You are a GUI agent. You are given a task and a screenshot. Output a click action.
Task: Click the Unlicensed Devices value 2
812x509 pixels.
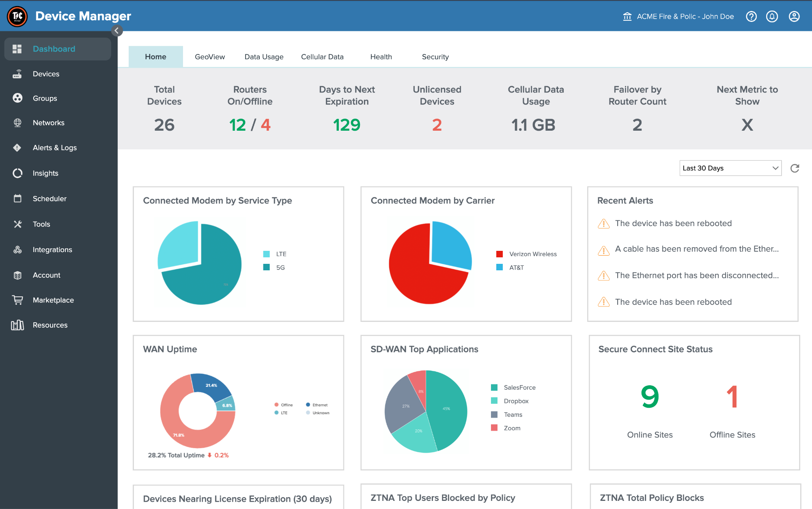coord(437,125)
